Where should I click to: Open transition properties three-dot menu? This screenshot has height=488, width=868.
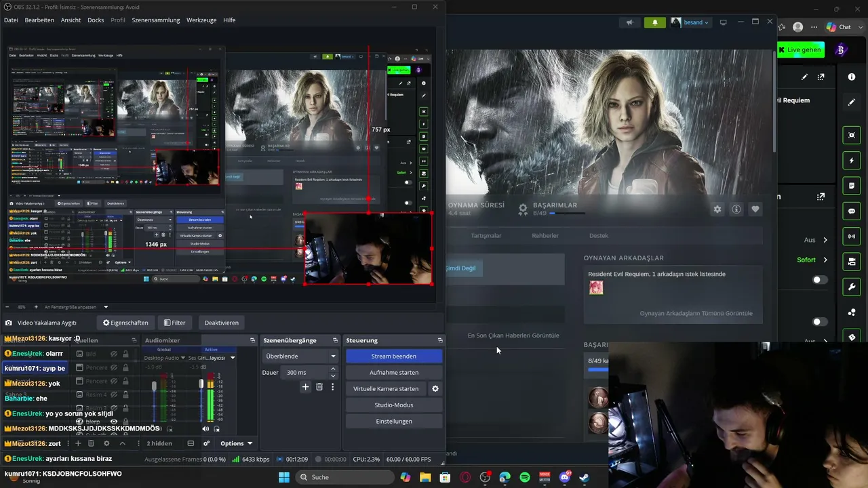point(332,387)
